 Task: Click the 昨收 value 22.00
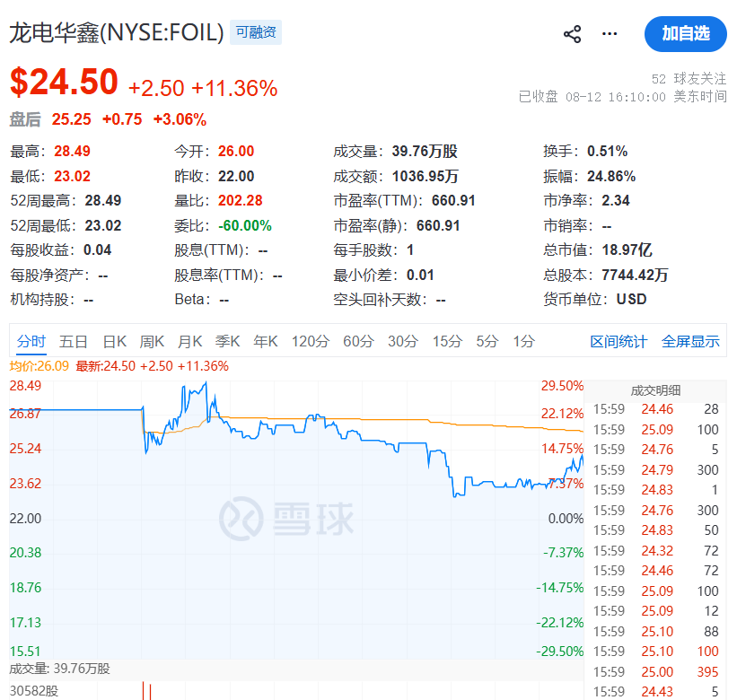236,176
